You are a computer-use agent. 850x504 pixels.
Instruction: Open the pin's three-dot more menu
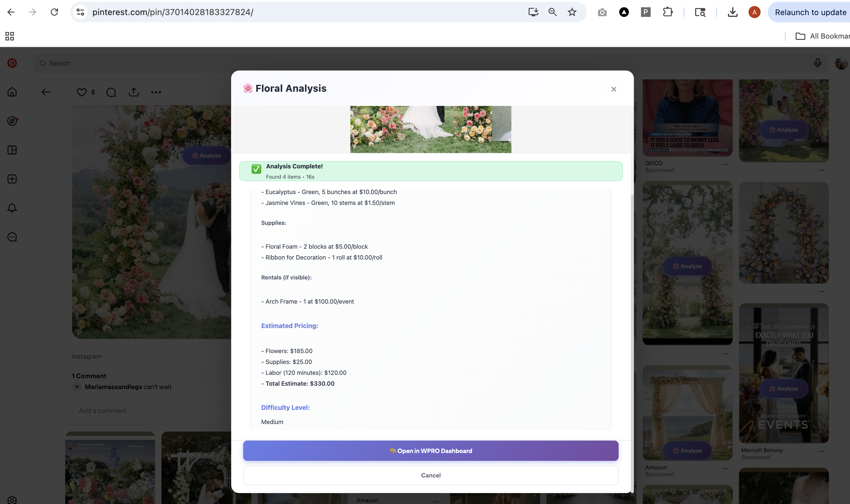click(156, 92)
